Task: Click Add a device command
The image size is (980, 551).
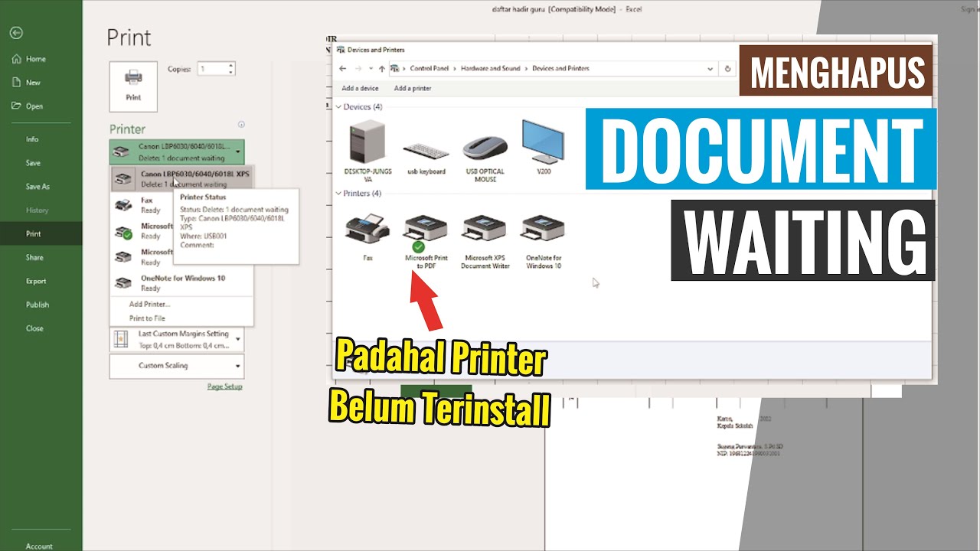Action: point(360,88)
